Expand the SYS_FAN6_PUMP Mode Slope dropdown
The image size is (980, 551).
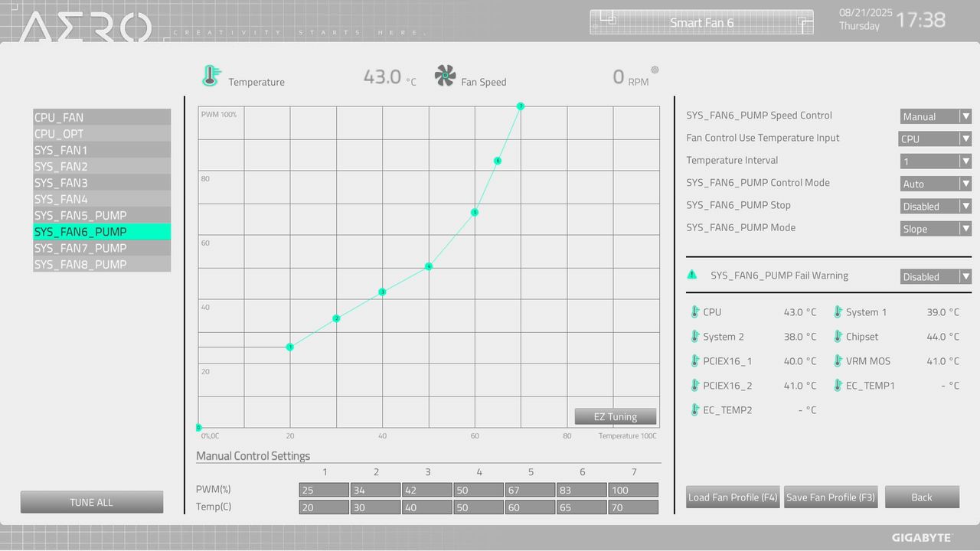click(936, 229)
